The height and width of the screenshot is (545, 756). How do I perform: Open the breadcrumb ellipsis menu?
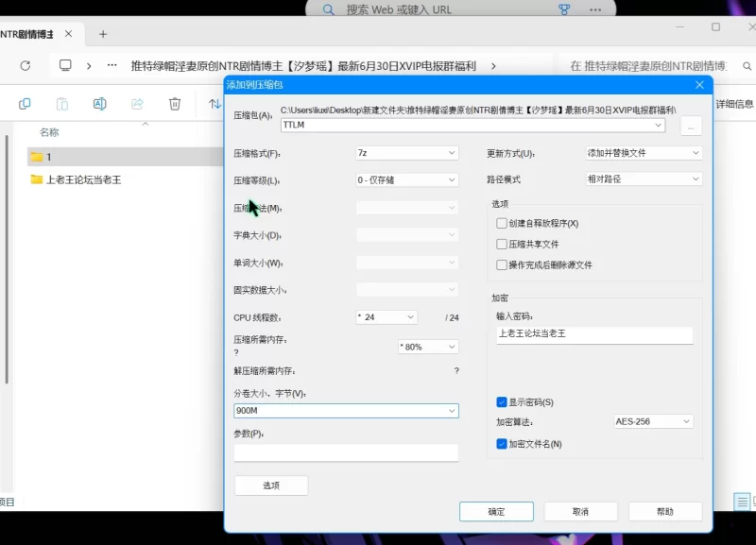pyautogui.click(x=112, y=65)
